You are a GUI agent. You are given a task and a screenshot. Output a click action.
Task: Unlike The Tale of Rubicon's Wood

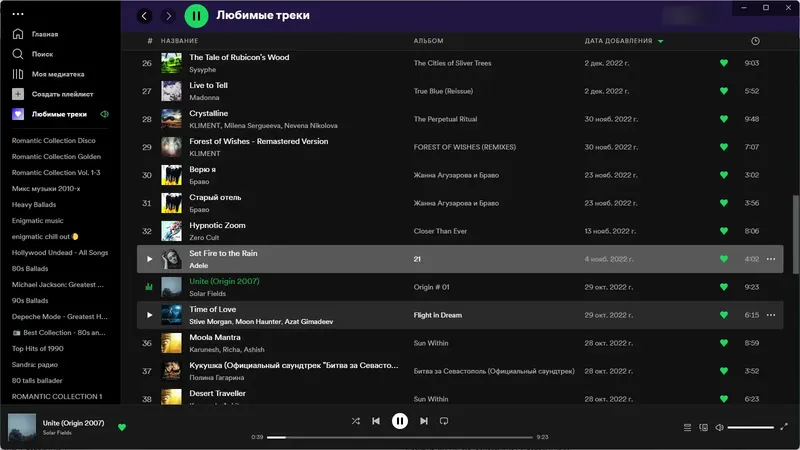pyautogui.click(x=723, y=63)
